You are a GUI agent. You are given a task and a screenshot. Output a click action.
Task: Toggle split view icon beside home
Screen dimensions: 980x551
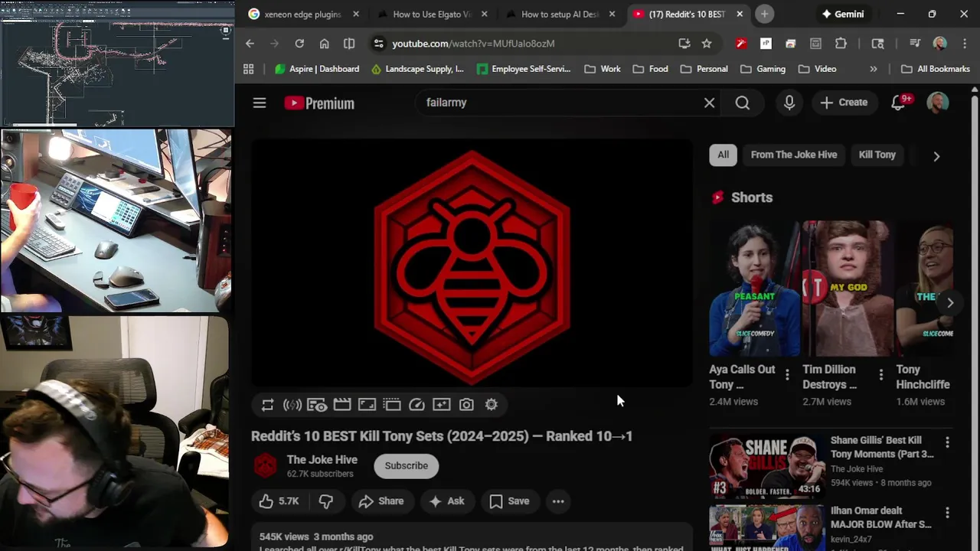pyautogui.click(x=349, y=44)
